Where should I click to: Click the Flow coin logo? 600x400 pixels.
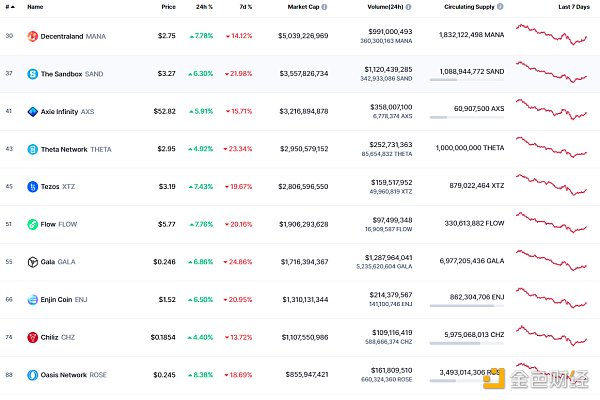click(x=33, y=224)
